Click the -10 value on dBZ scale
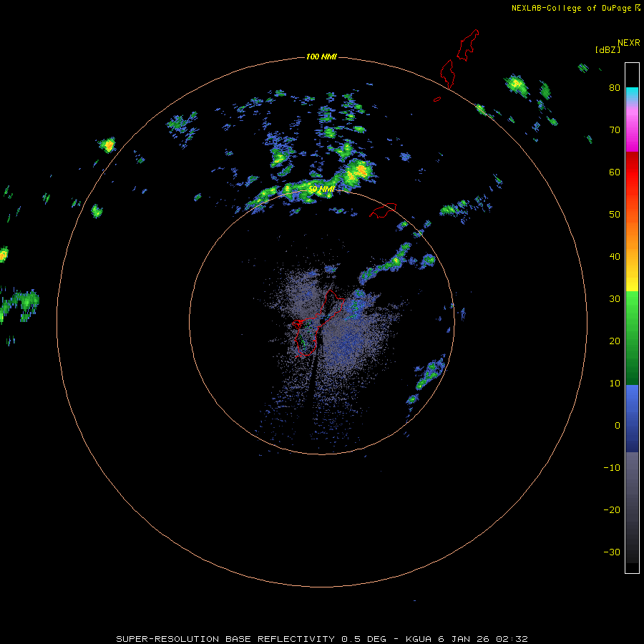Viewport: 644px width, 644px height. point(612,468)
